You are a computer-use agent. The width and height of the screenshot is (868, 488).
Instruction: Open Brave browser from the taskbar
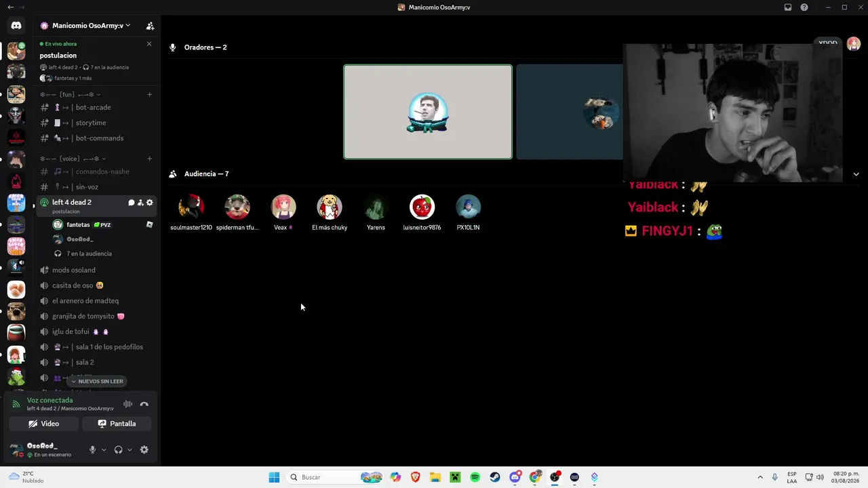coord(415,477)
